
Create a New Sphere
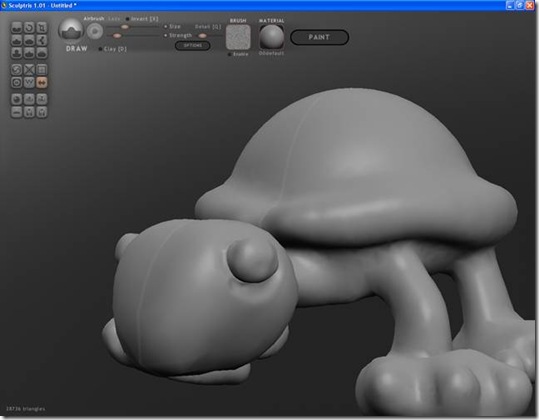point(16,99)
